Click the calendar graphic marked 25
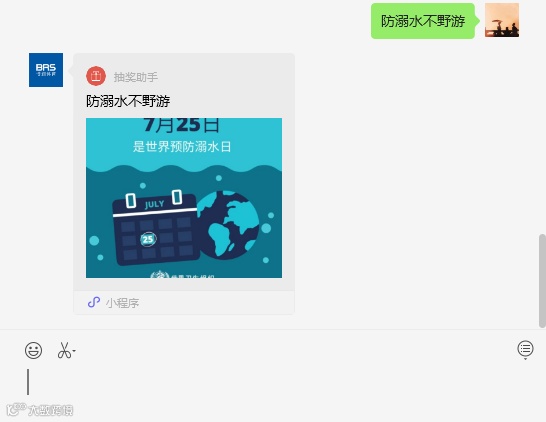Image resolution: width=546 pixels, height=422 pixels. click(x=155, y=228)
